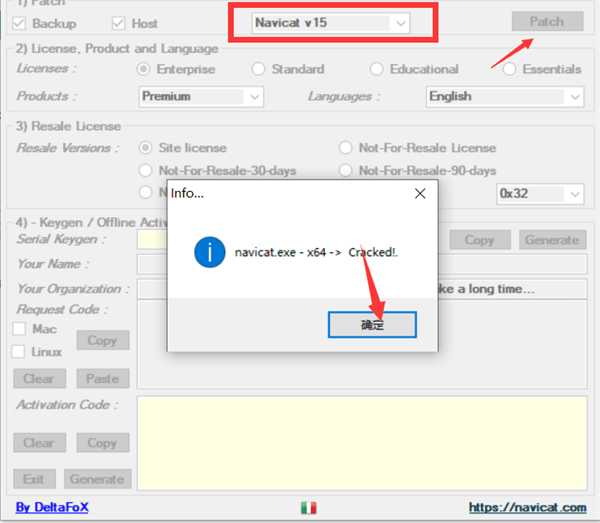600x523 pixels.
Task: Click the blue info icon in the dialog
Action: pyautogui.click(x=210, y=252)
